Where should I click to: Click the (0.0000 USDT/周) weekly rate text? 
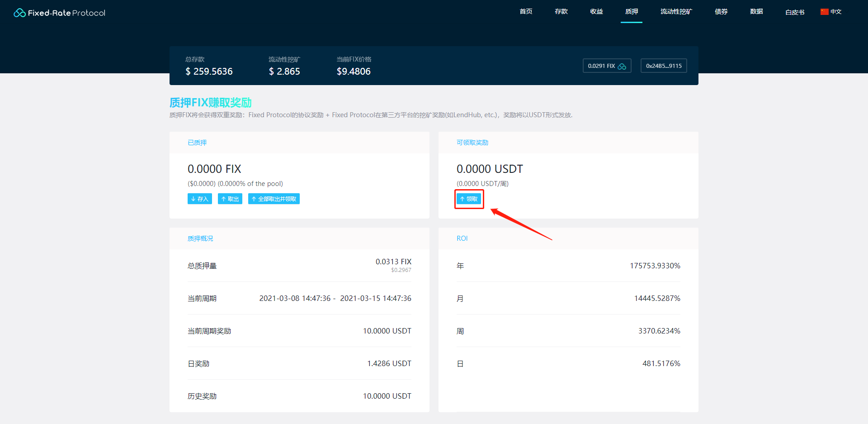482,184
